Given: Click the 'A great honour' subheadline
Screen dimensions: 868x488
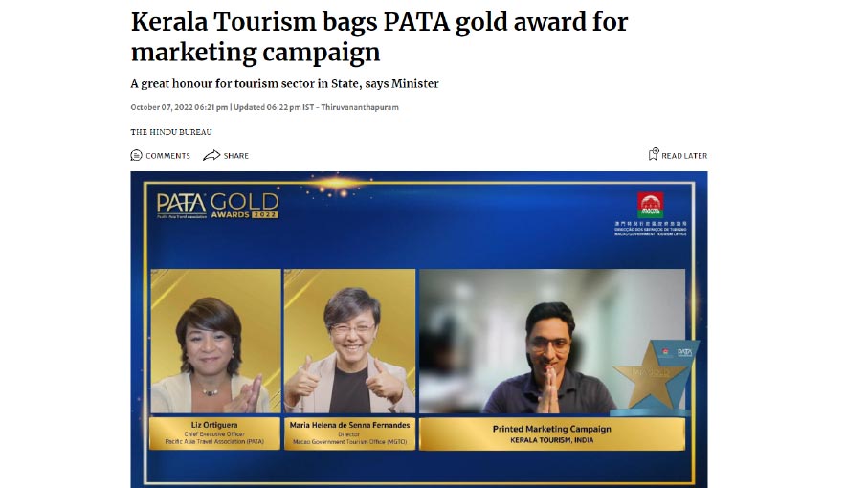Looking at the screenshot, I should point(284,83).
